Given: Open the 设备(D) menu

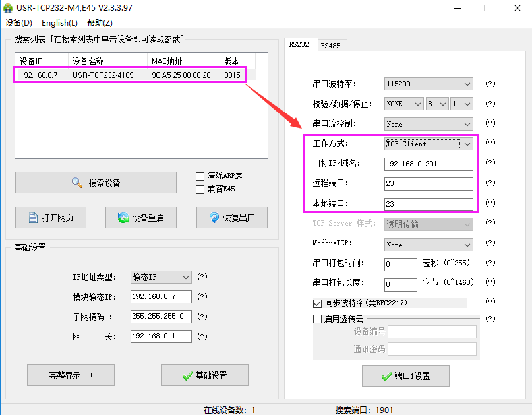Looking at the screenshot, I should coord(18,22).
